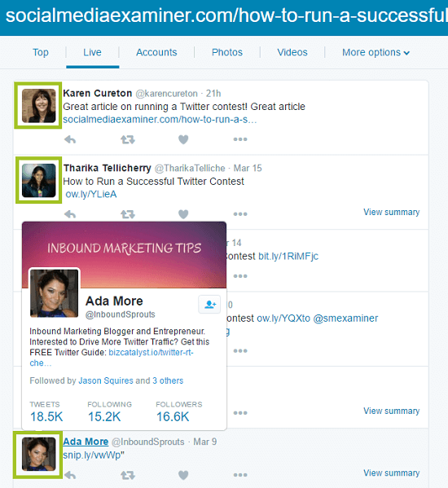Open the bizcatalyst.io Twitter guide link

(151, 353)
